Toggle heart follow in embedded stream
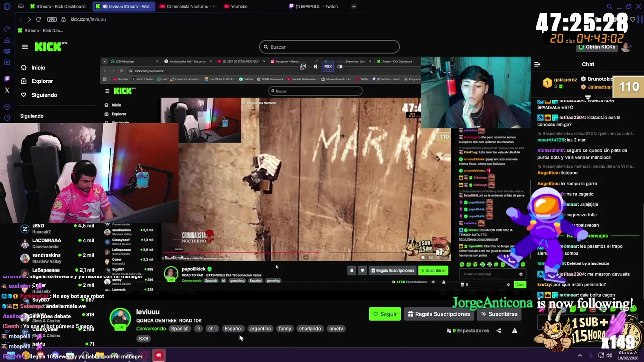The height and width of the screenshot is (362, 644). [x=362, y=270]
